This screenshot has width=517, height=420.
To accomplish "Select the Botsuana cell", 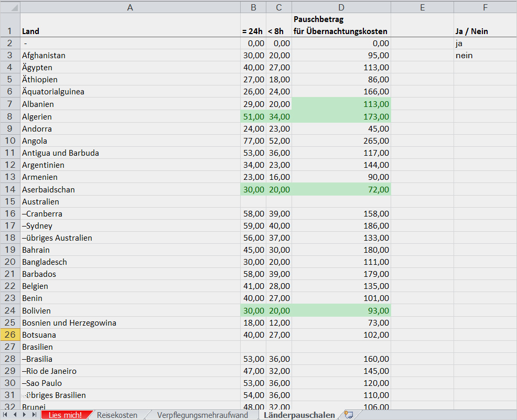I will pos(130,335).
